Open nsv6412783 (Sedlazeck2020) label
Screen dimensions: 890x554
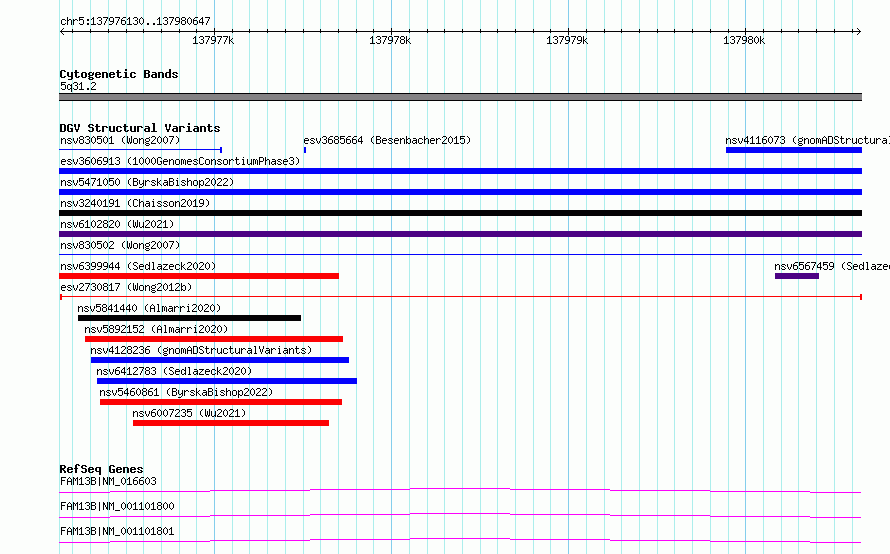pyautogui.click(x=174, y=371)
